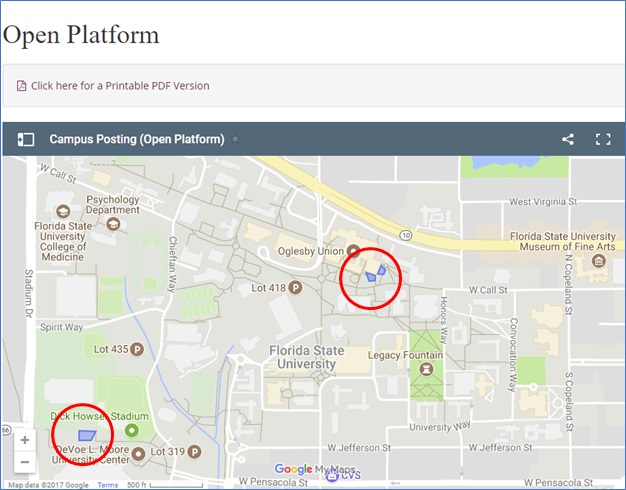The width and height of the screenshot is (626, 490).
Task: Click the Google My Maps logo
Action: pos(308,470)
